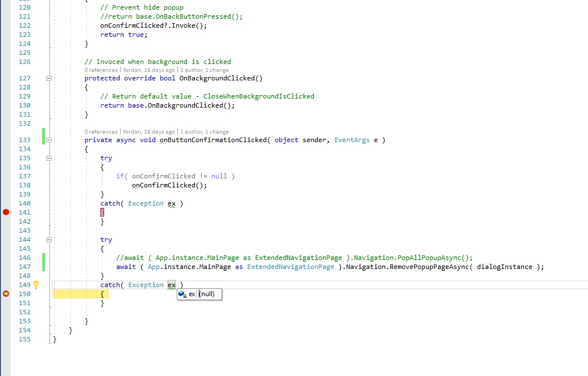Open '1 author, 1 change' CodeLens above line 127
Viewport: 588px width, 376px height.
pyautogui.click(x=204, y=70)
